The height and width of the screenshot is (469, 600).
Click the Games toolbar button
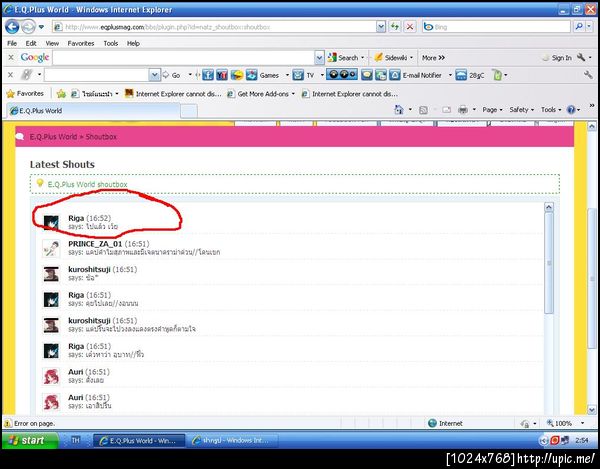point(263,75)
